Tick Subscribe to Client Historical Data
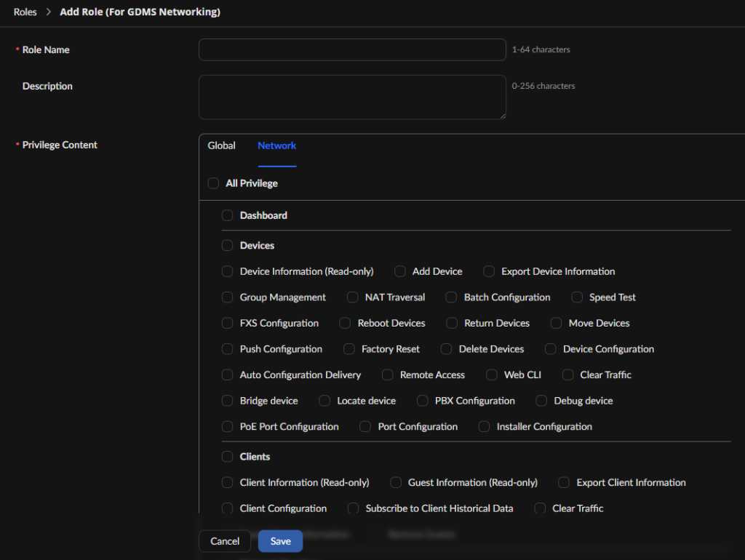Viewport: 745px width, 560px height. click(353, 508)
